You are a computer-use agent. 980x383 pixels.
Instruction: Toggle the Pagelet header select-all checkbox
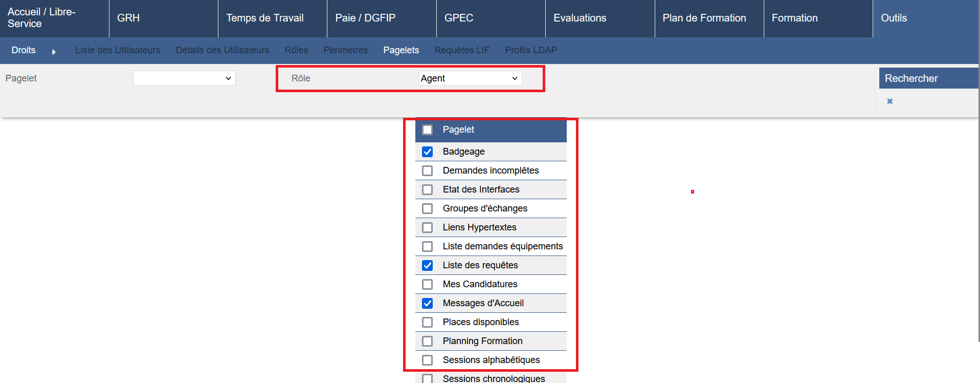click(x=428, y=130)
